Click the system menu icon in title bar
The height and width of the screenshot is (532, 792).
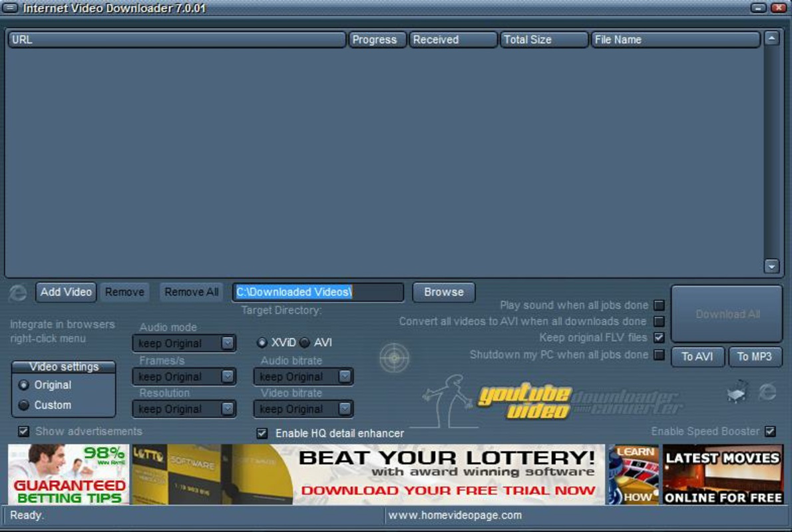(9, 7)
